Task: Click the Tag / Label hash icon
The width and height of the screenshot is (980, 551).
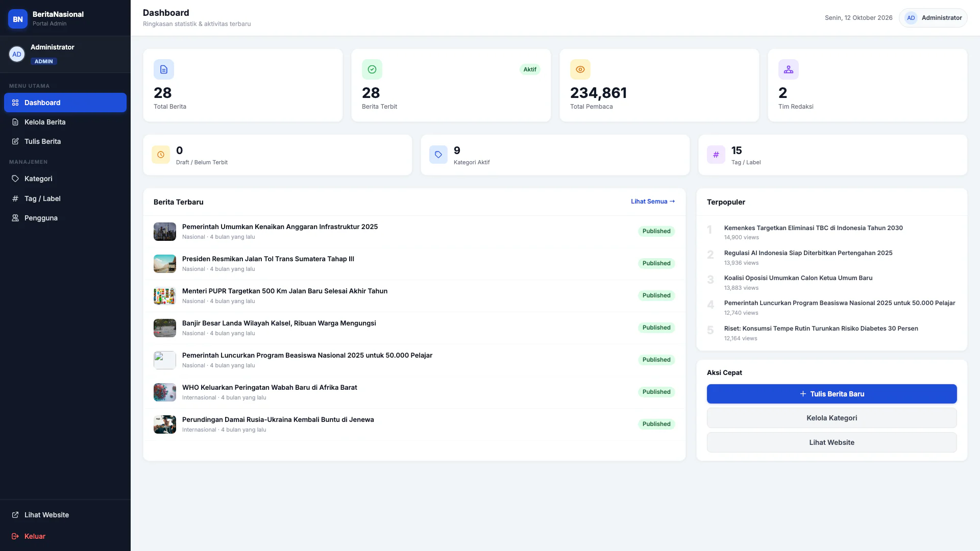Action: tap(716, 155)
